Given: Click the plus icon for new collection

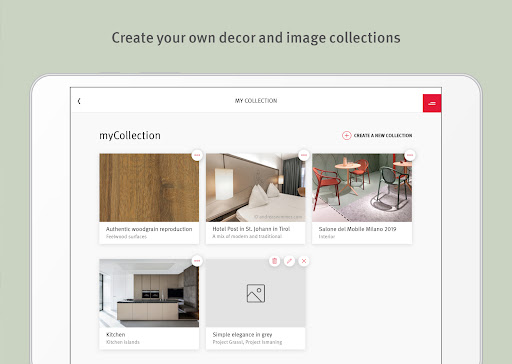Looking at the screenshot, I should click(347, 135).
